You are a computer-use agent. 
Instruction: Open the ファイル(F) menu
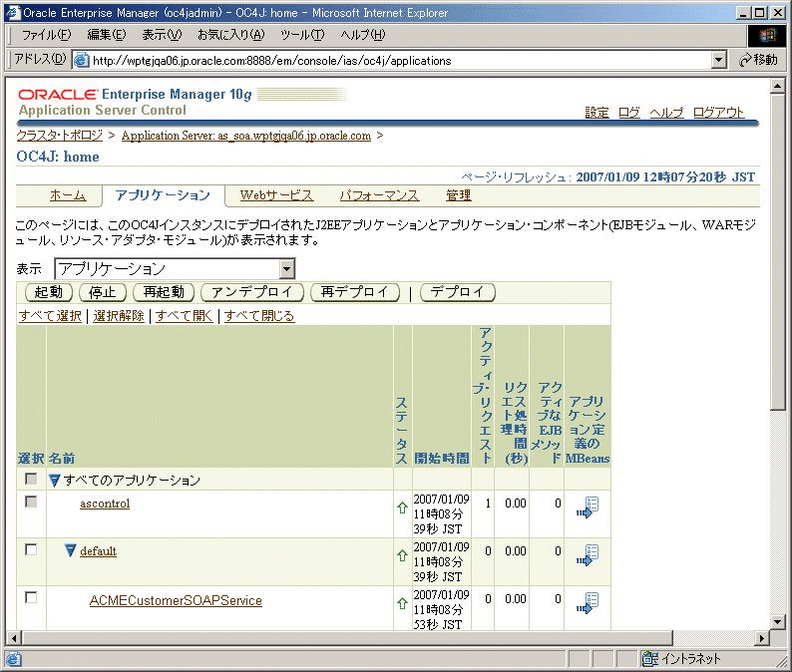46,35
